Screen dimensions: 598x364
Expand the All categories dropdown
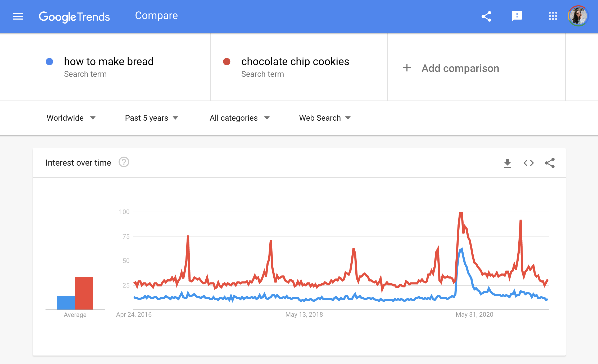point(239,118)
